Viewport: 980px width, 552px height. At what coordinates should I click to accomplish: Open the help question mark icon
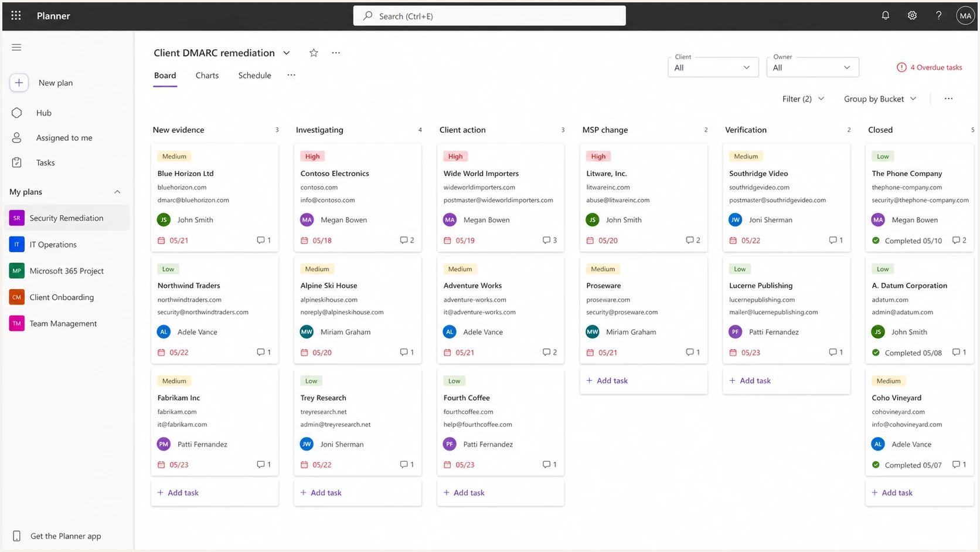[938, 16]
